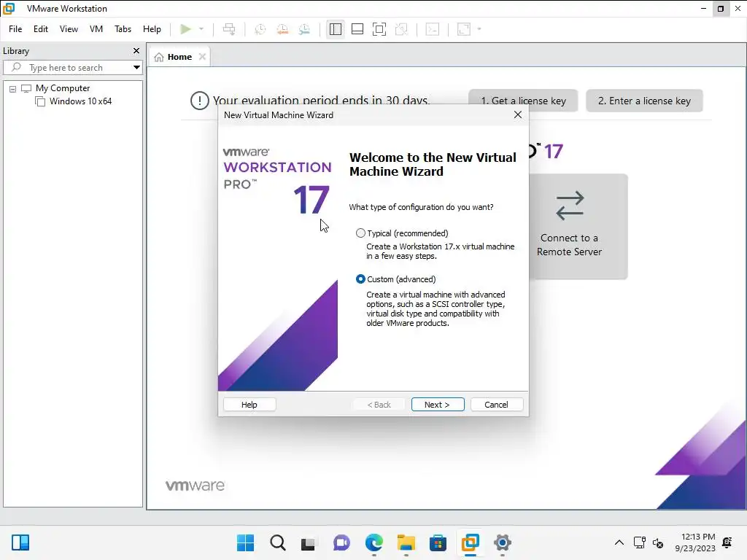
Task: Open the Windows Start menu
Action: pos(245,542)
